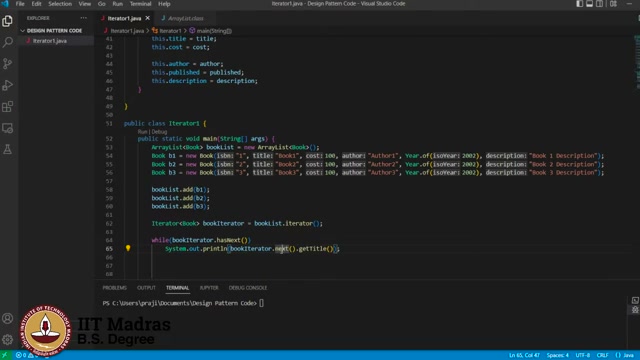This screenshot has width=640, height=360.
Task: Switch to the PROBLEMS panel tab
Action: 115,288
